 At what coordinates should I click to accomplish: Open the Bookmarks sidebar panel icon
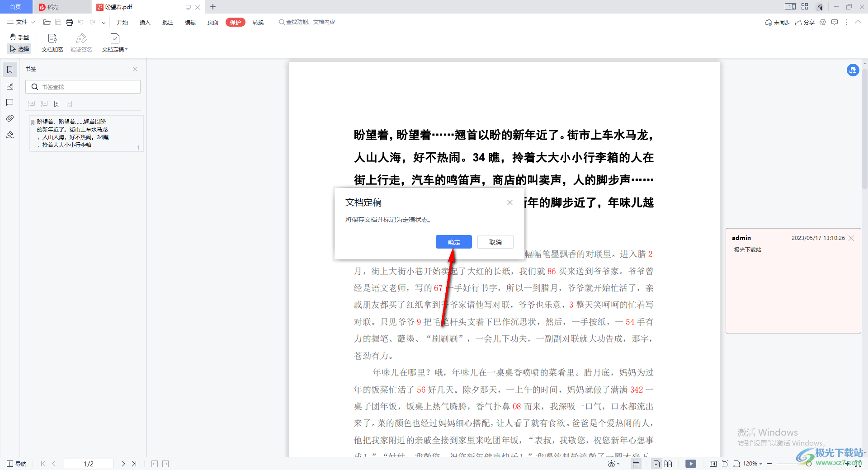9,70
